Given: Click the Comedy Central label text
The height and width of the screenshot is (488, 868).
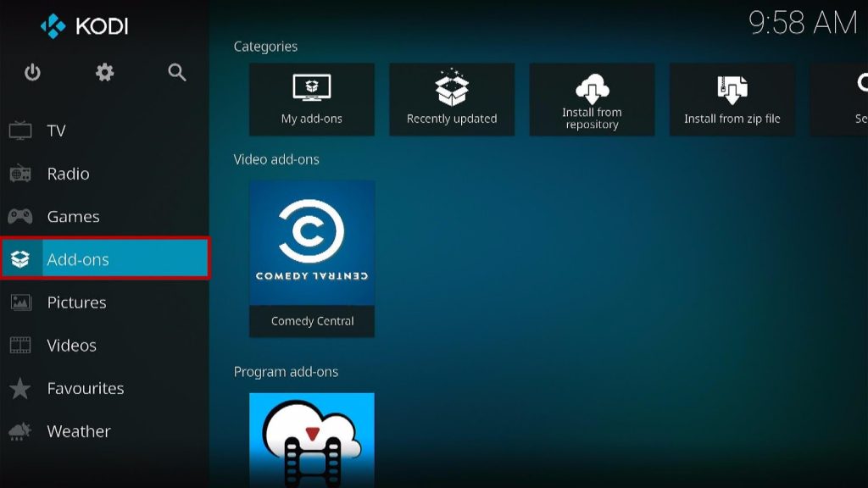Looking at the screenshot, I should (x=312, y=321).
